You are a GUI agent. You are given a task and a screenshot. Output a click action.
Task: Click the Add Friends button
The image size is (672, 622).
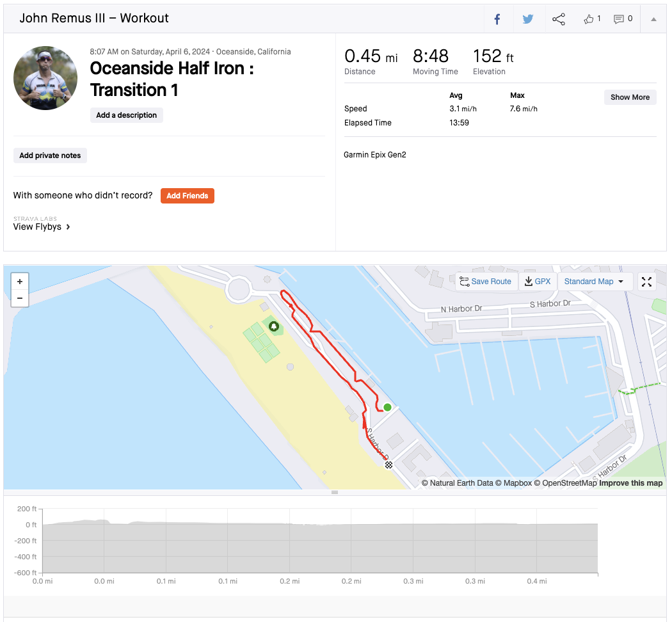click(x=187, y=196)
